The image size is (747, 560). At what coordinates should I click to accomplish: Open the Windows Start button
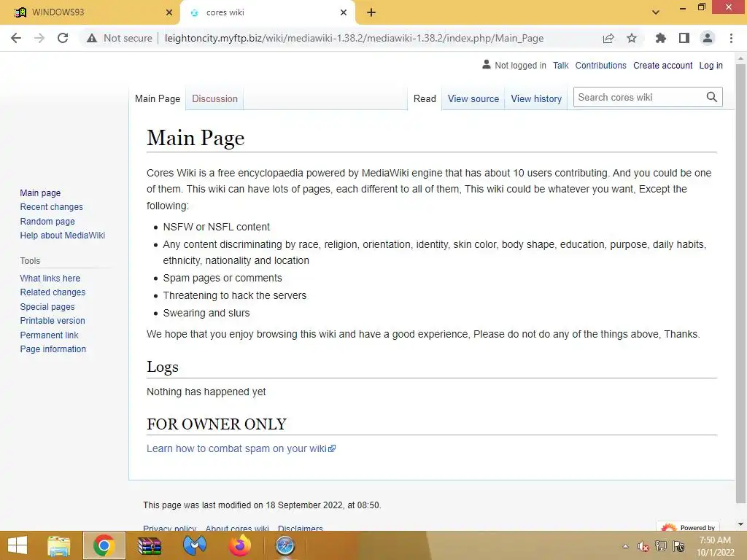18,545
